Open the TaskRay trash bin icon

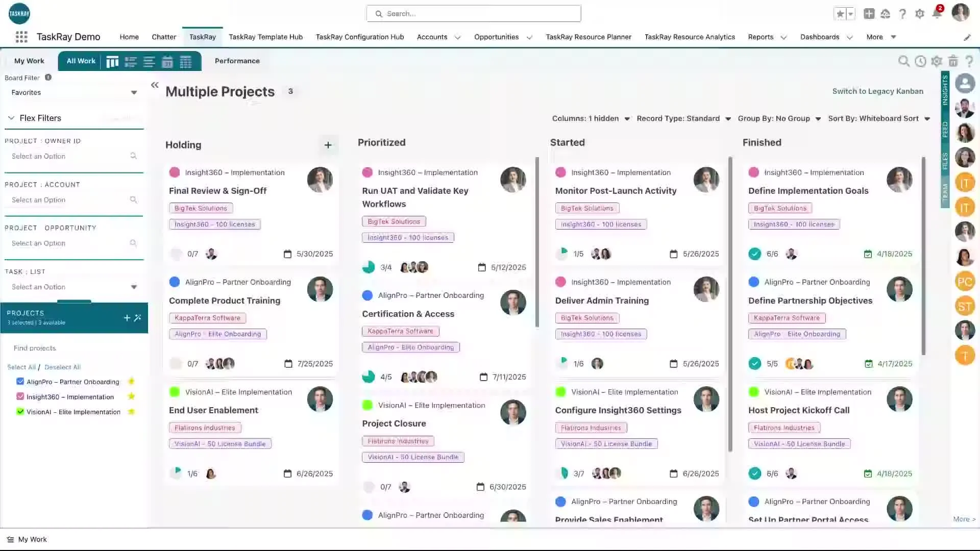click(x=953, y=61)
